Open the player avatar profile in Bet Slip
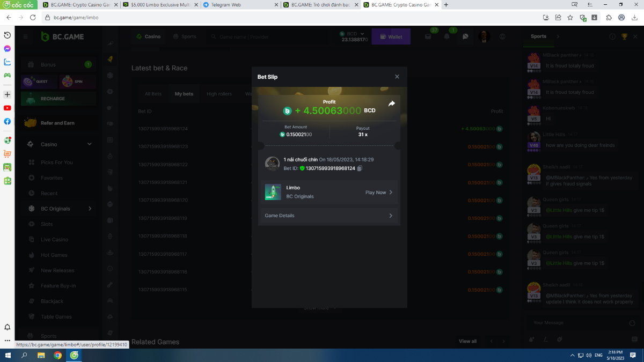 (x=272, y=164)
